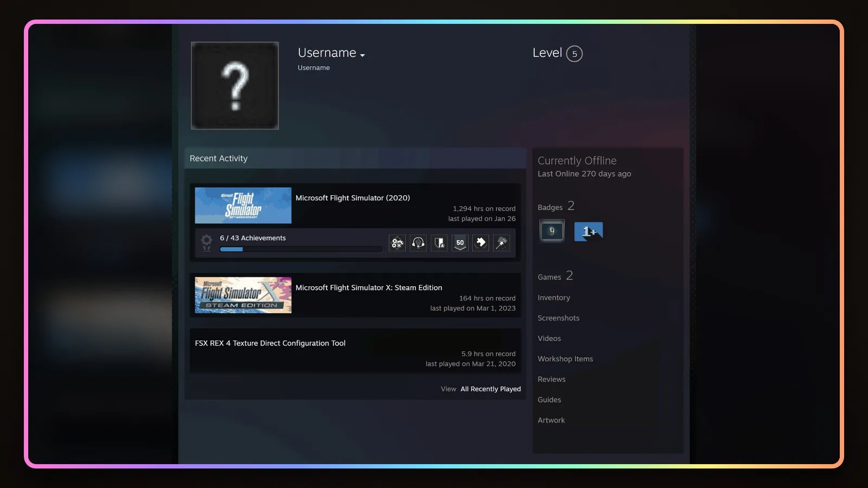Open FSX REX 4 Texture Direct Configuration Tool

tap(270, 343)
